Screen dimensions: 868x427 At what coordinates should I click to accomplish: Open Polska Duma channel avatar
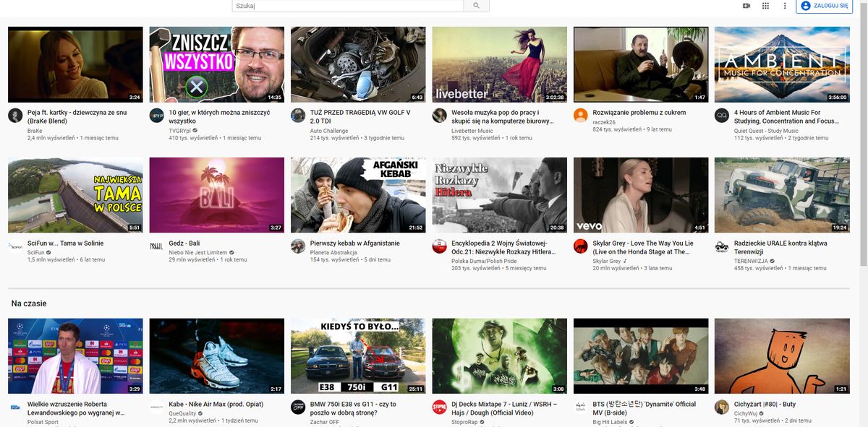coord(439,246)
